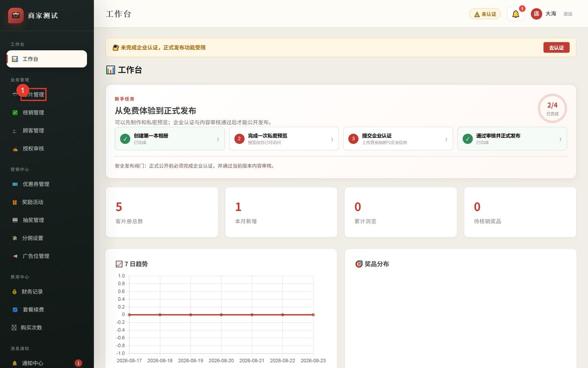Expand the 完成一次私密预览 task chevron
The width and height of the screenshot is (588, 368).
(332, 139)
